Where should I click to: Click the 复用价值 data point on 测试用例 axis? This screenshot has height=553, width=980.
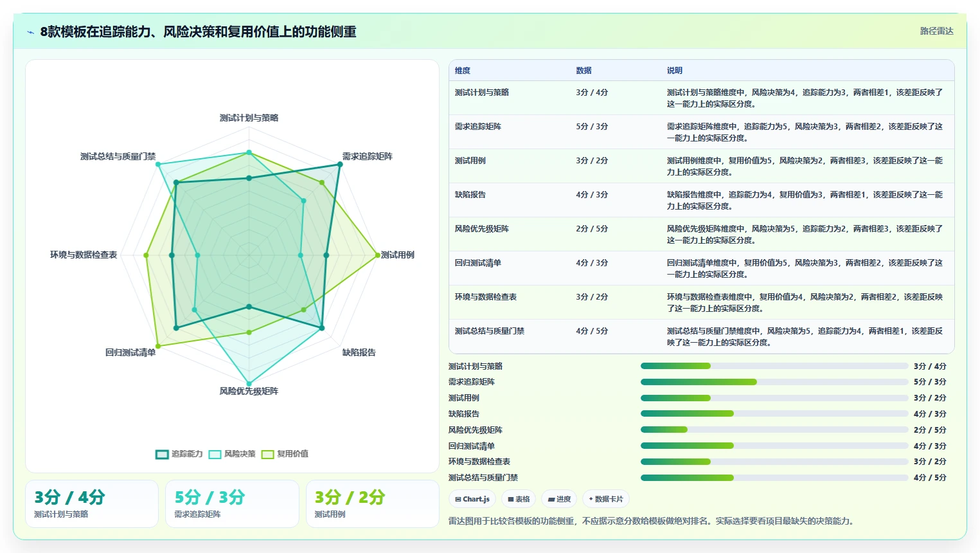coord(378,255)
